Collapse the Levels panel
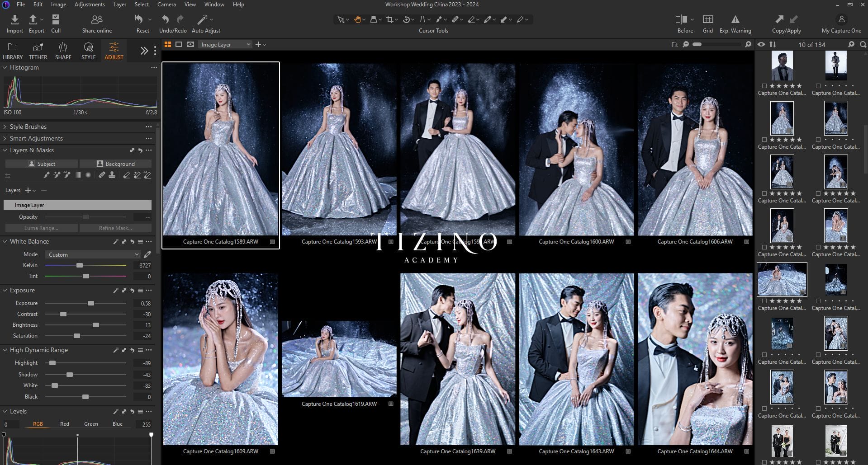868x465 pixels. (5, 411)
